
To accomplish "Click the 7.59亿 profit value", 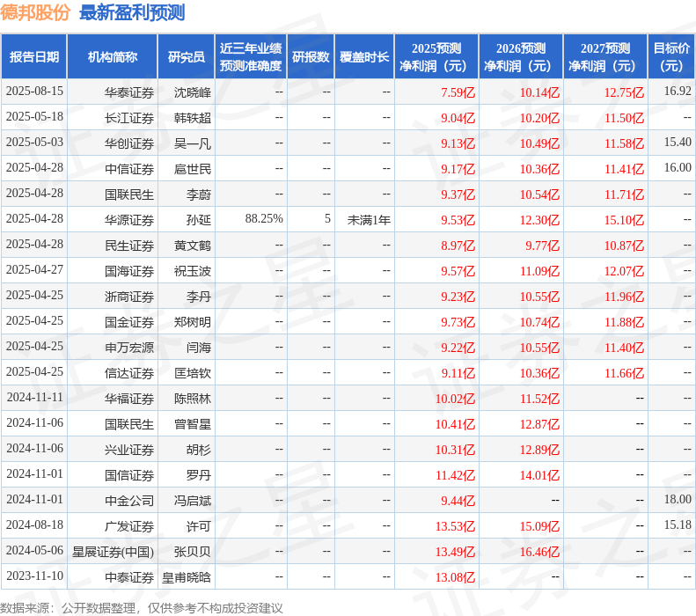I will [458, 92].
